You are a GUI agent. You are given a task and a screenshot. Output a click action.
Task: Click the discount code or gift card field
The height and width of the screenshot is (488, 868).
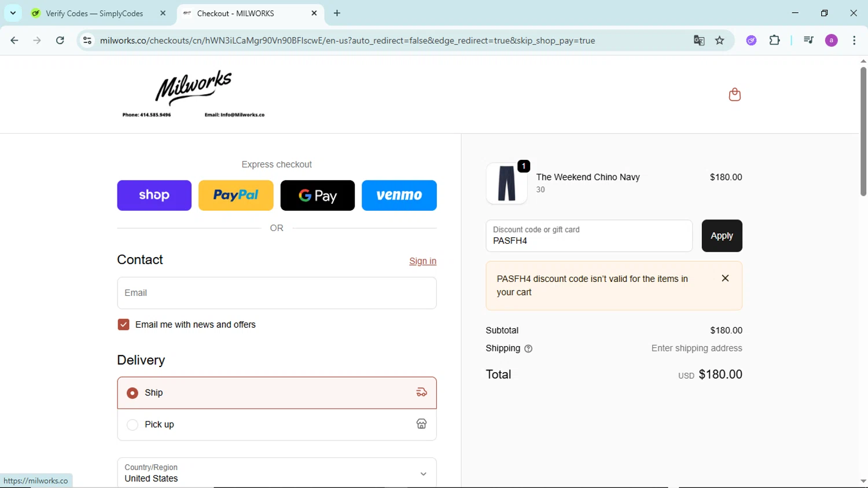click(x=589, y=236)
